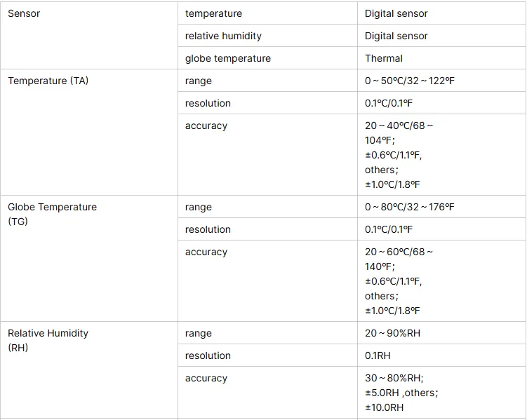527x420 pixels.
Task: Select the 30~80%RH accuracy text
Action: tap(394, 378)
